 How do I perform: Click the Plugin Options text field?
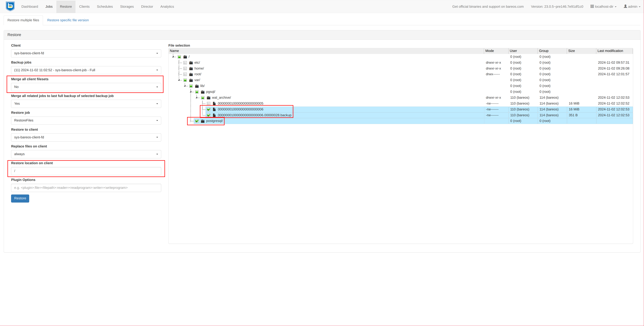86,188
